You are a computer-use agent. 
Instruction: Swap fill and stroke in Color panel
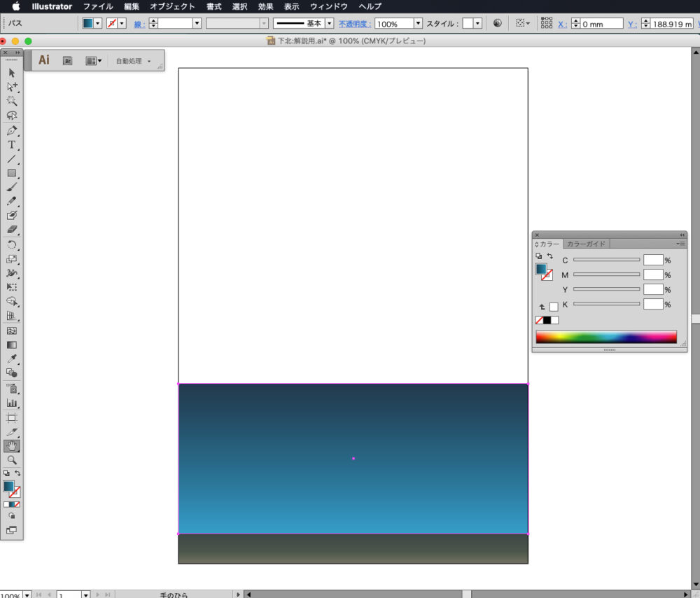coord(549,256)
